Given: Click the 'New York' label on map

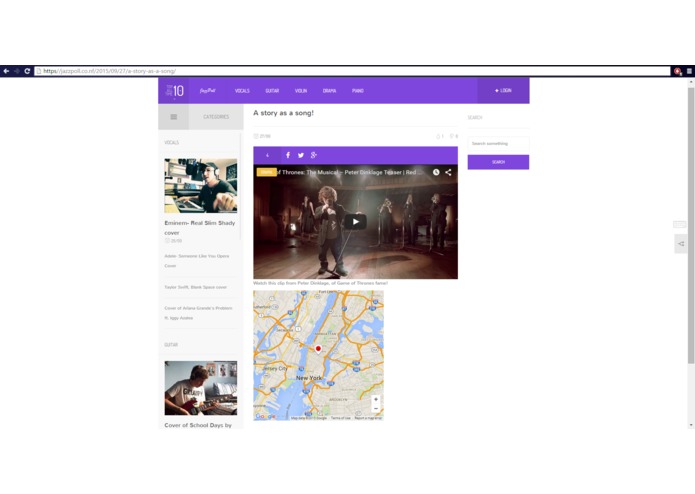Looking at the screenshot, I should [x=309, y=378].
